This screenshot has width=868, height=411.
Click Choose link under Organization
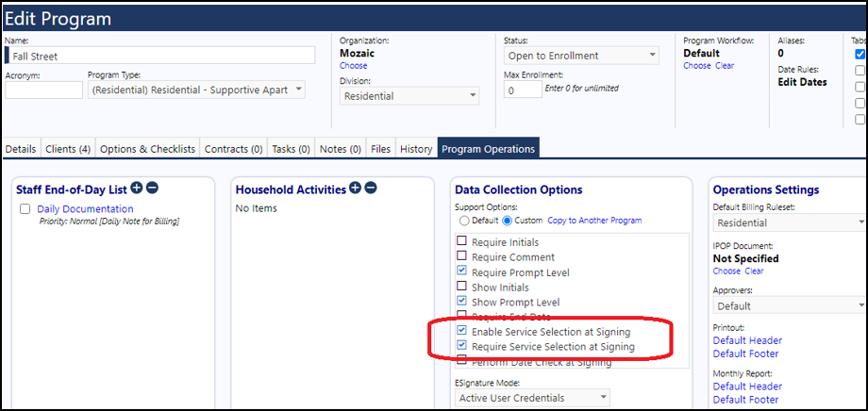[353, 66]
